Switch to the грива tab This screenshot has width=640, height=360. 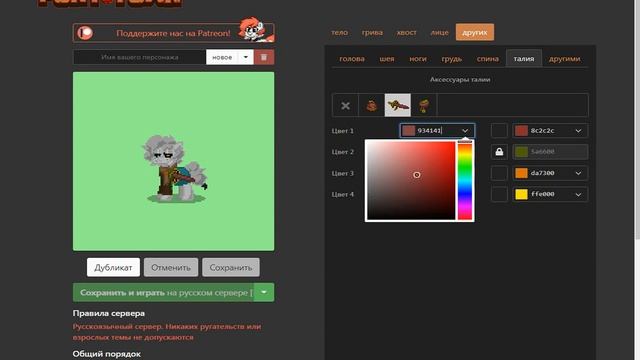point(372,32)
